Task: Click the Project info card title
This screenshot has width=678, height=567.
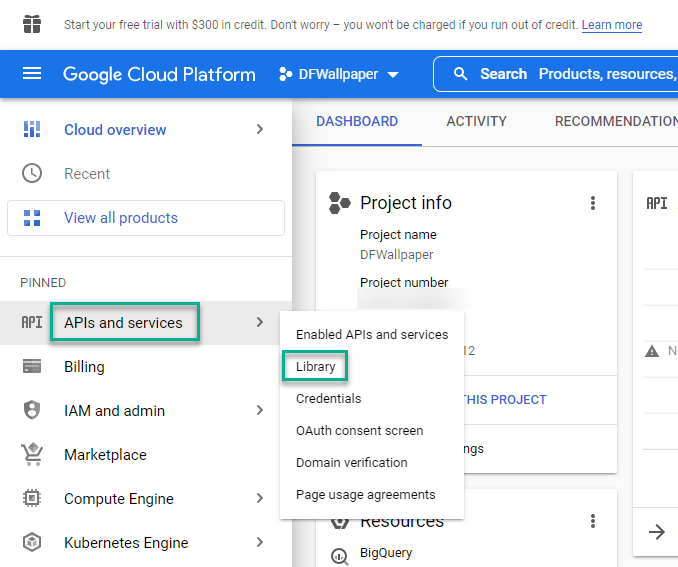Action: [406, 202]
